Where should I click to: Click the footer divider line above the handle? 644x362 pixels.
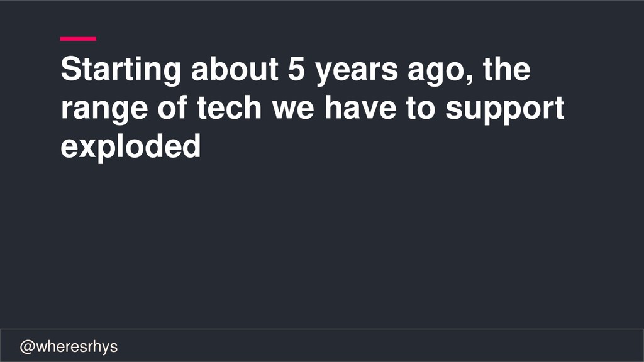[322, 329]
